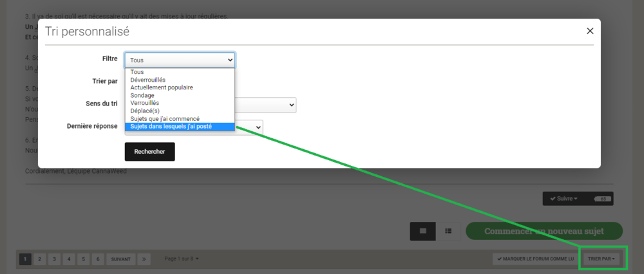Go to page 5

coord(83,259)
